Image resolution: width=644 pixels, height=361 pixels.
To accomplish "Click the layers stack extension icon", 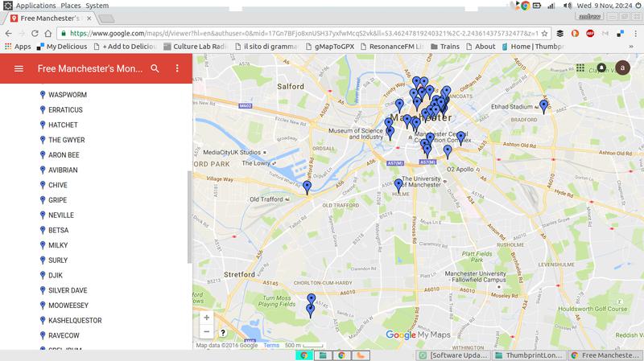I will 559,33.
